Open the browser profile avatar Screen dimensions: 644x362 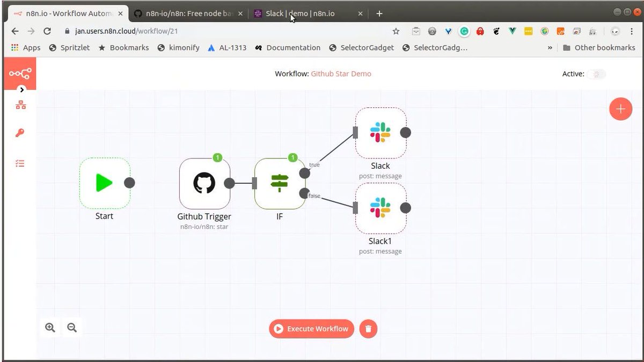[x=616, y=31]
